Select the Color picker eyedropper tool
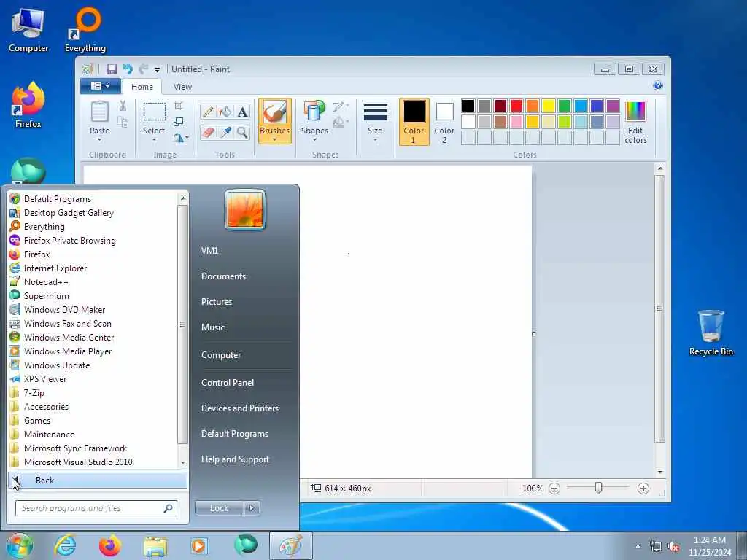747x560 pixels. [x=225, y=132]
